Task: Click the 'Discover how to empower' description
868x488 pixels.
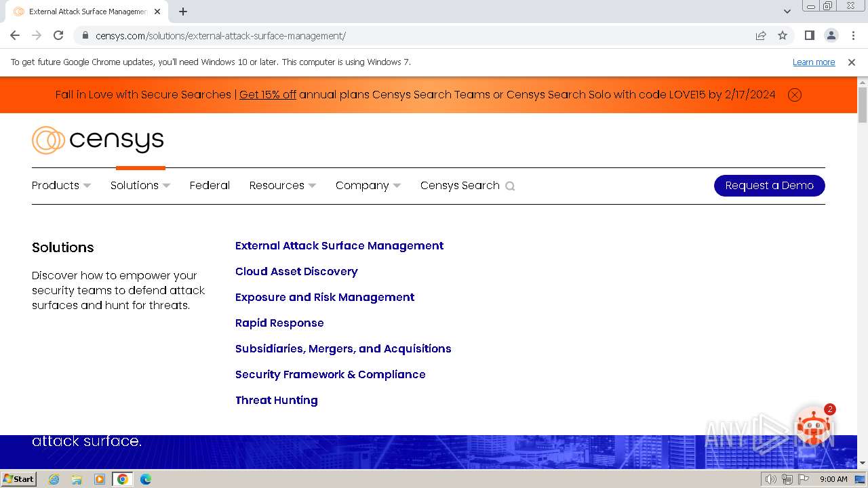Action: click(118, 290)
